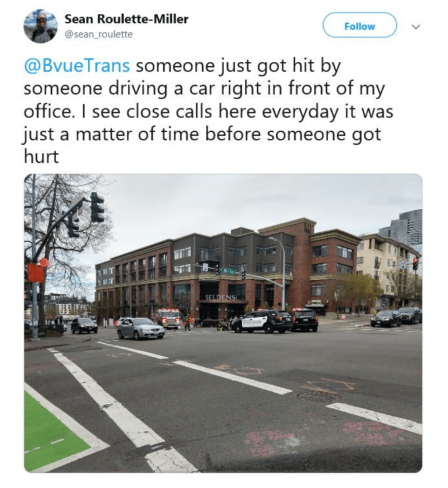Click the Follow button

click(x=360, y=26)
